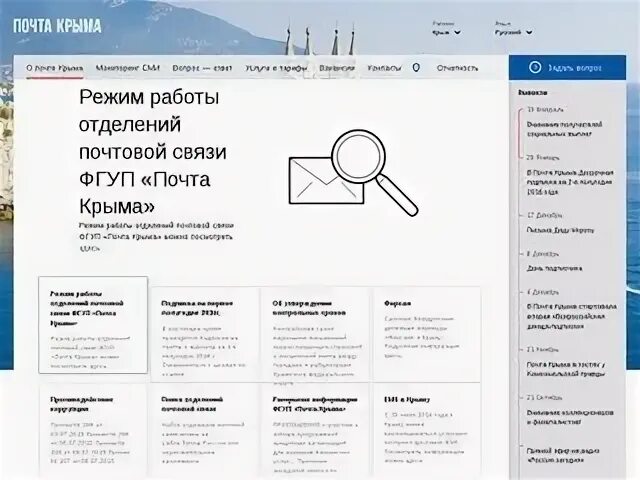Go to the Вопрос — ответ section
Viewport: 640px width, 480px height.
pyautogui.click(x=202, y=68)
